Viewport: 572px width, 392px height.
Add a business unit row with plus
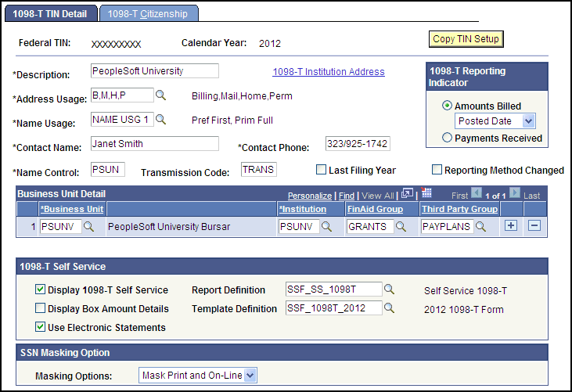point(511,225)
